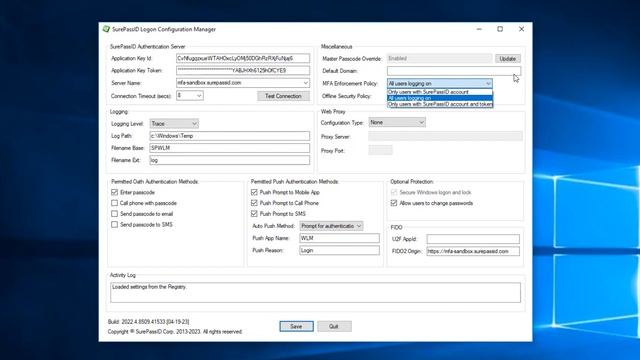The height and width of the screenshot is (360, 640).
Task: Open the Connection Timeout dropdown
Action: pyautogui.click(x=199, y=96)
